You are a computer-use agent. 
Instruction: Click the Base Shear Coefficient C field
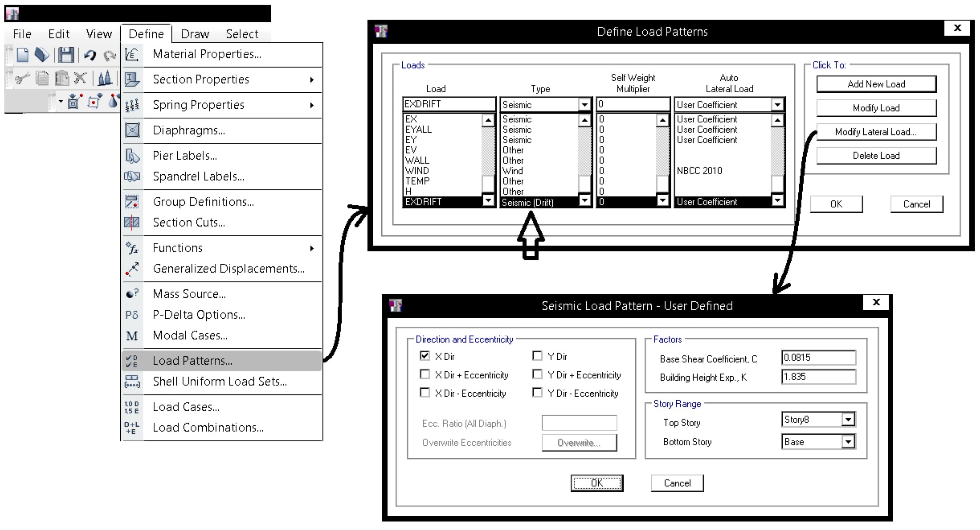[x=818, y=357]
